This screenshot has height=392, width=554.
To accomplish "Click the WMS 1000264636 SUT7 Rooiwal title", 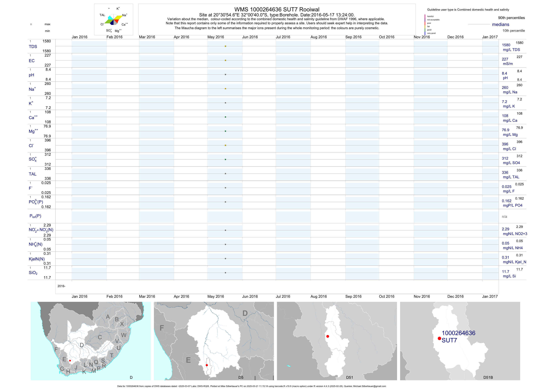I will [x=277, y=9].
